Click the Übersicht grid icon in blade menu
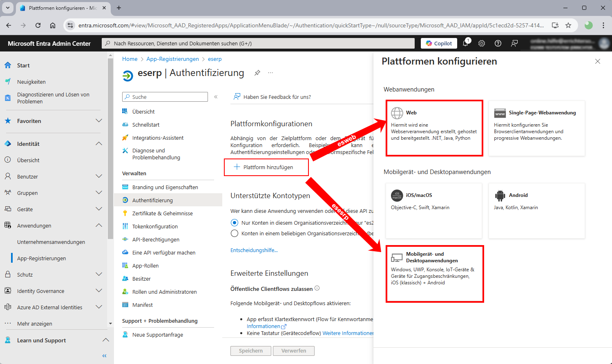The height and width of the screenshot is (364, 612). point(125,112)
